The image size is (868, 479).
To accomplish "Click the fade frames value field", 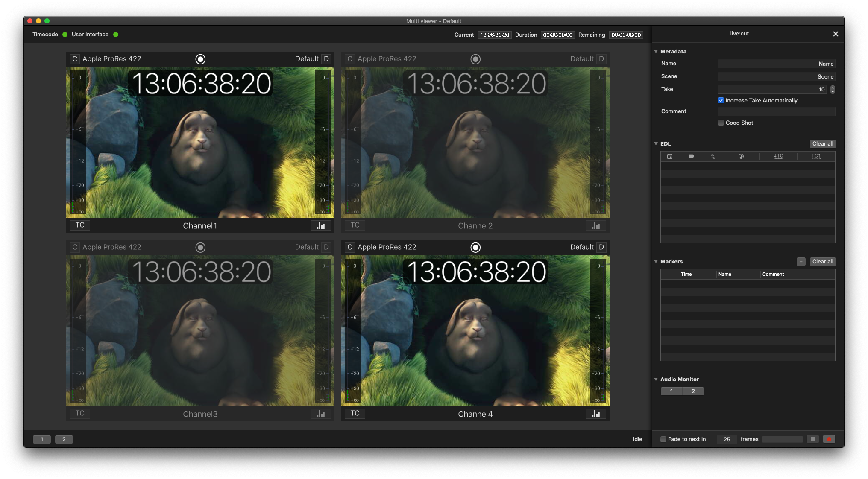I will coord(727,439).
